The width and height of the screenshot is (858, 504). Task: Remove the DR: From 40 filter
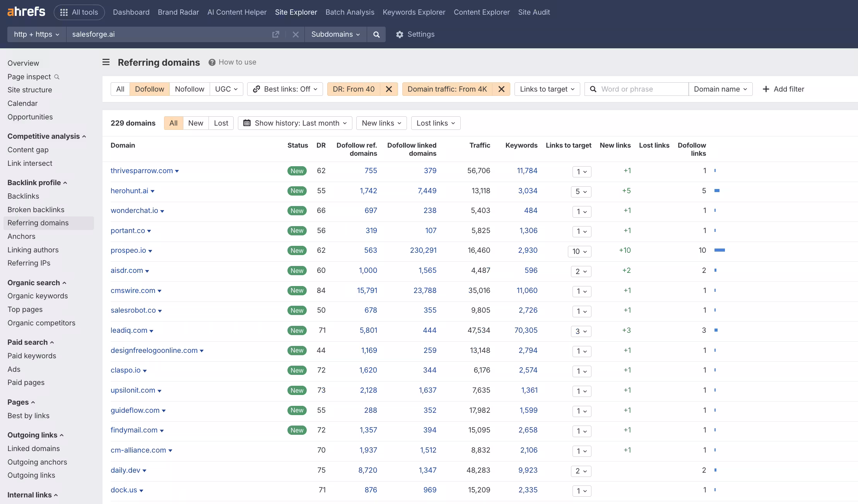[x=389, y=89]
